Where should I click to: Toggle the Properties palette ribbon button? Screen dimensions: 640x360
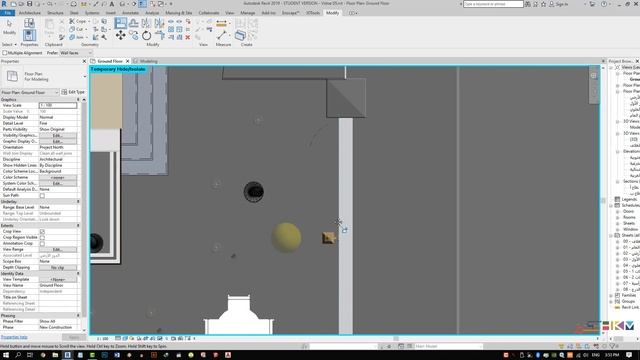pos(29,35)
